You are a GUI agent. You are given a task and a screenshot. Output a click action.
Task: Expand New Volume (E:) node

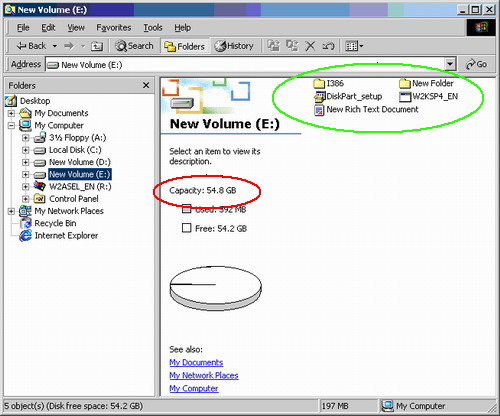pos(26,174)
